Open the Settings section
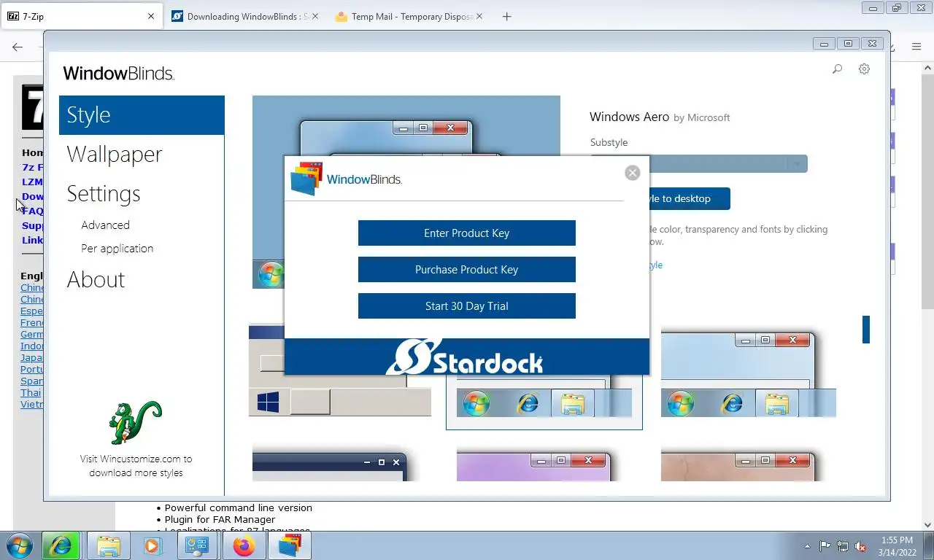934x560 pixels. point(104,194)
